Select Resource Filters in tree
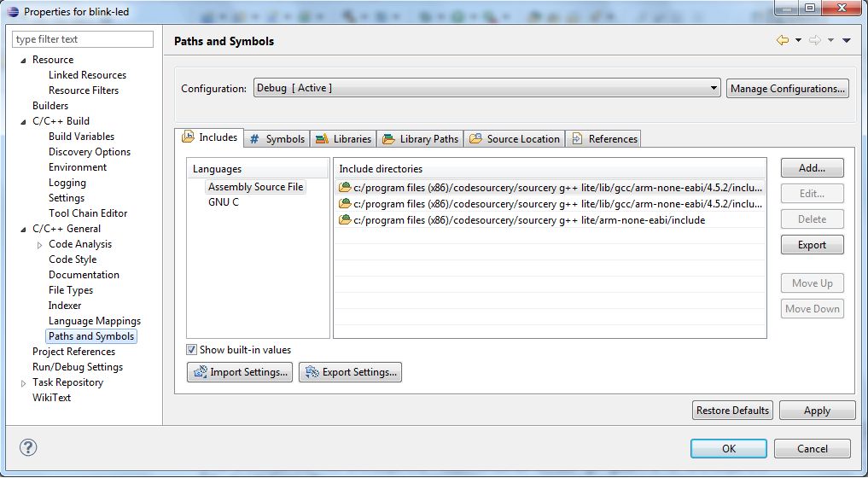This screenshot has height=478, width=868. tap(84, 90)
